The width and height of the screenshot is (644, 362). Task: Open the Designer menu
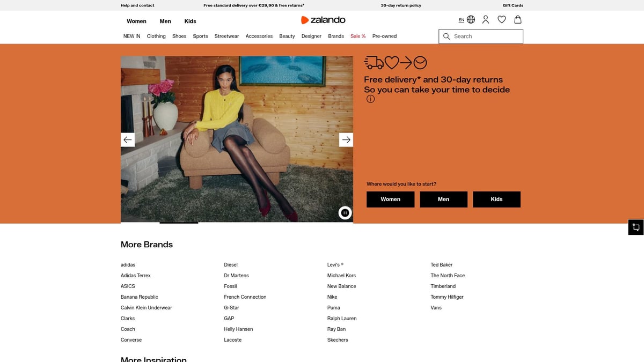[311, 36]
